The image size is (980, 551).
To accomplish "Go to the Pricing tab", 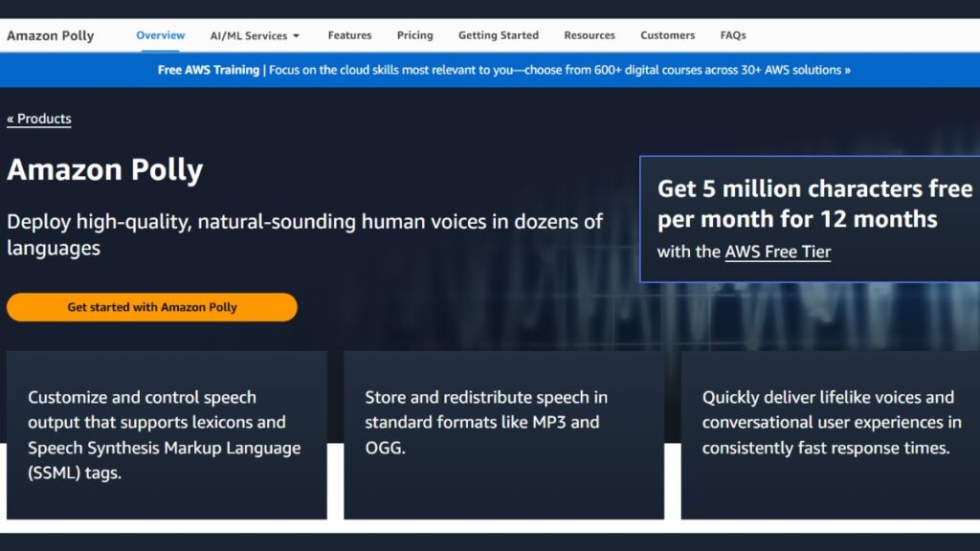I will 414,35.
